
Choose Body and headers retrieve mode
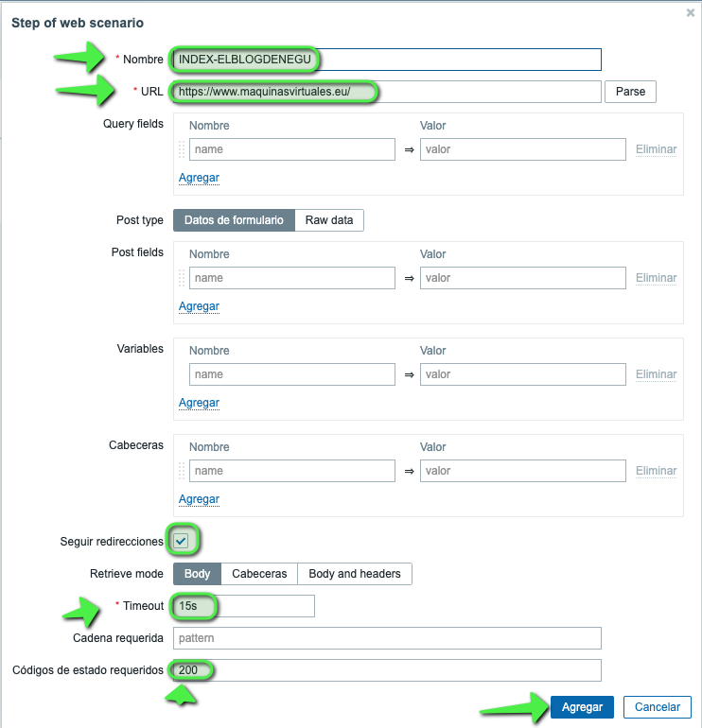click(x=355, y=574)
